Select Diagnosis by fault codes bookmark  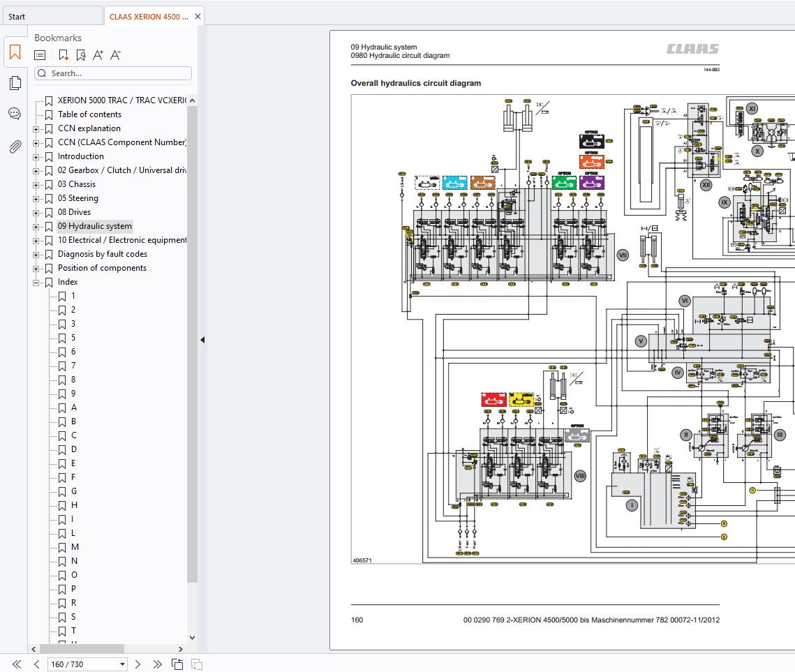pyautogui.click(x=102, y=254)
